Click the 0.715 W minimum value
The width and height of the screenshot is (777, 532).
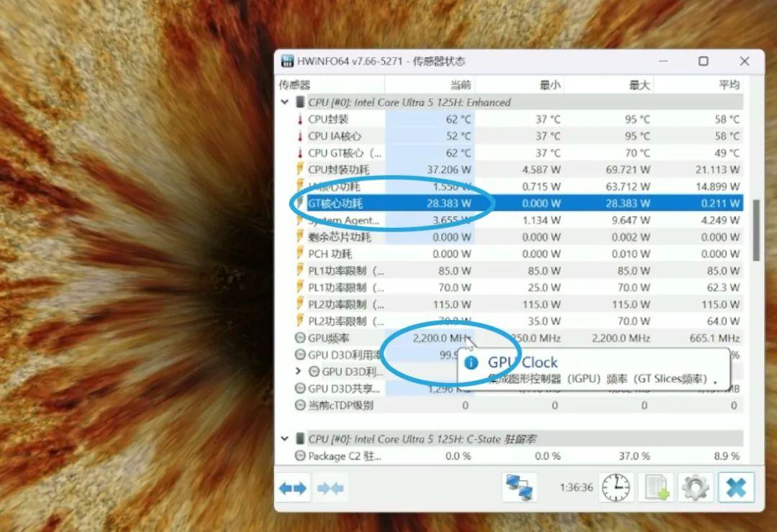[x=541, y=186]
